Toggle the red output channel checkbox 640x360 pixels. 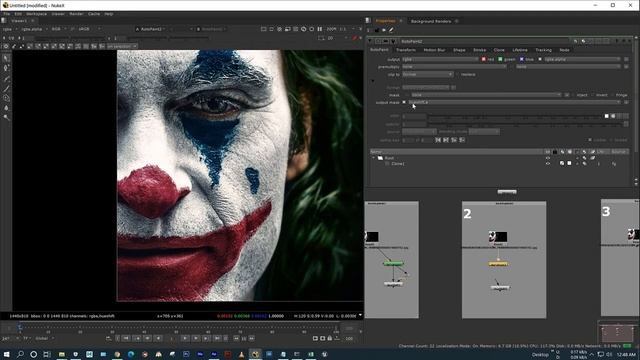click(x=484, y=59)
